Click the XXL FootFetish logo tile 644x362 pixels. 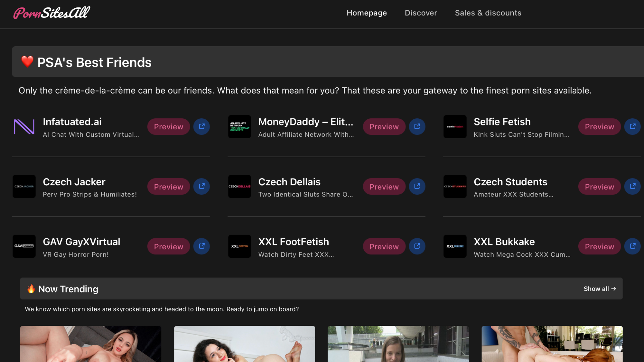click(x=239, y=246)
